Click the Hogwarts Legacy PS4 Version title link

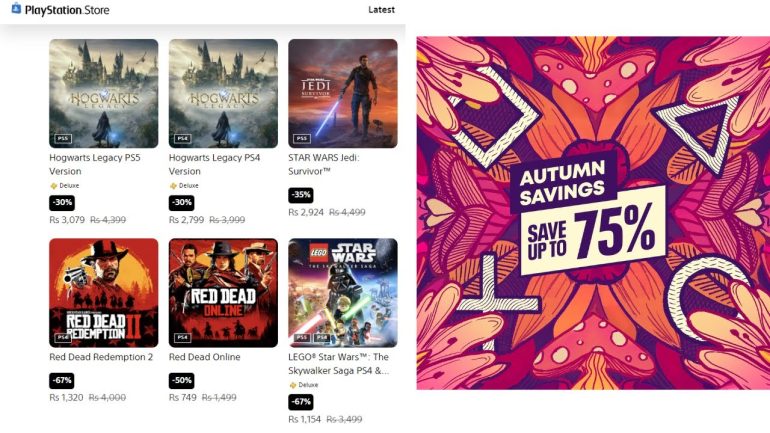coord(215,164)
